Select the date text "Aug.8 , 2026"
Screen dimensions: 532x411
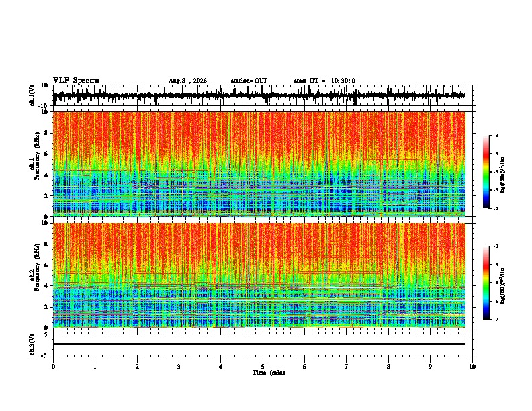tap(187, 81)
